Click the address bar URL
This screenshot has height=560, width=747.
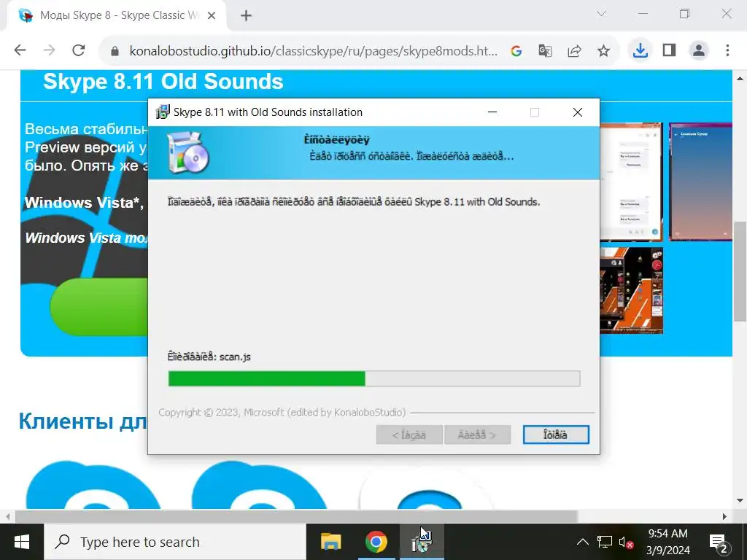point(313,51)
